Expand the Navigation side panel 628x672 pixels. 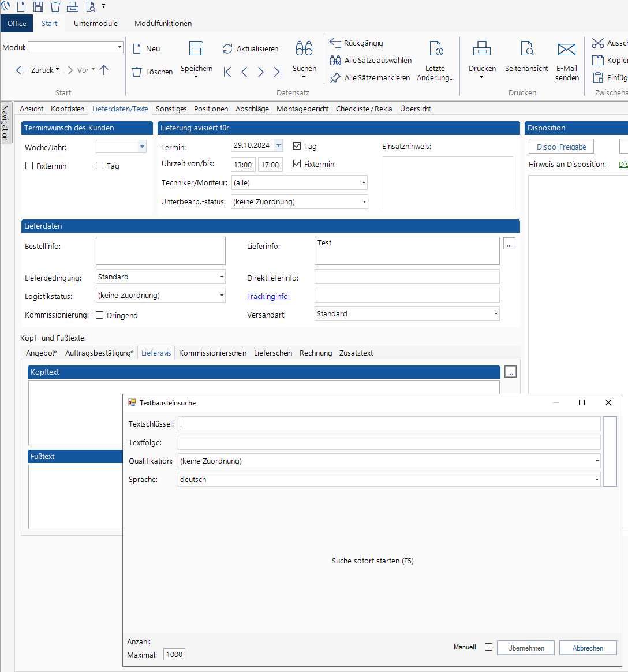pos(6,123)
